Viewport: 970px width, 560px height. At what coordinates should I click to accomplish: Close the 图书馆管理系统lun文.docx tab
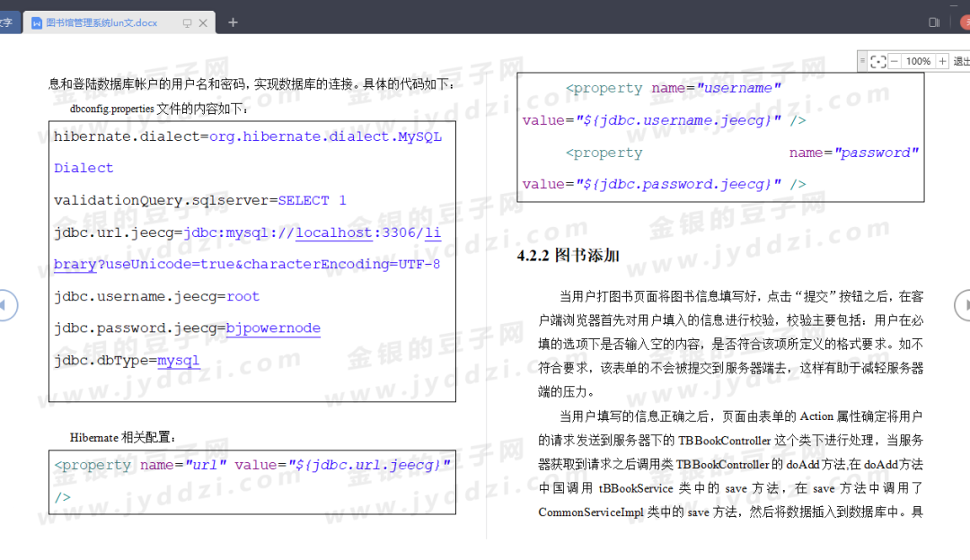click(203, 23)
